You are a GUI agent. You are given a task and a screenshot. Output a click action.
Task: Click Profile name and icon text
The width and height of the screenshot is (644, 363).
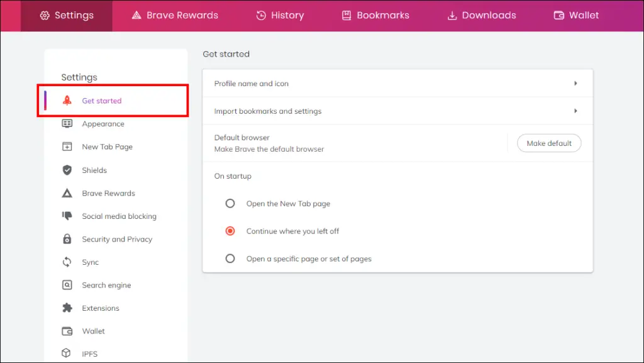pyautogui.click(x=252, y=84)
